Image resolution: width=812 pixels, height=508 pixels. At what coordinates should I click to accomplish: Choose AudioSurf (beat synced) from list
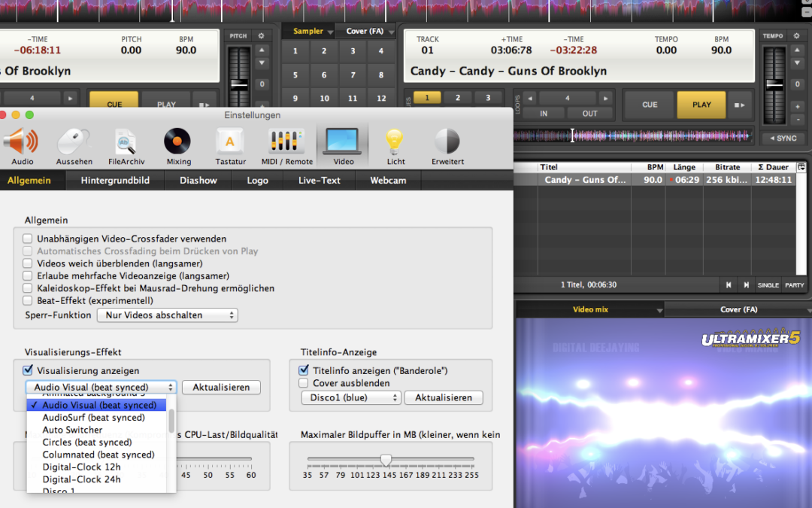coord(93,418)
